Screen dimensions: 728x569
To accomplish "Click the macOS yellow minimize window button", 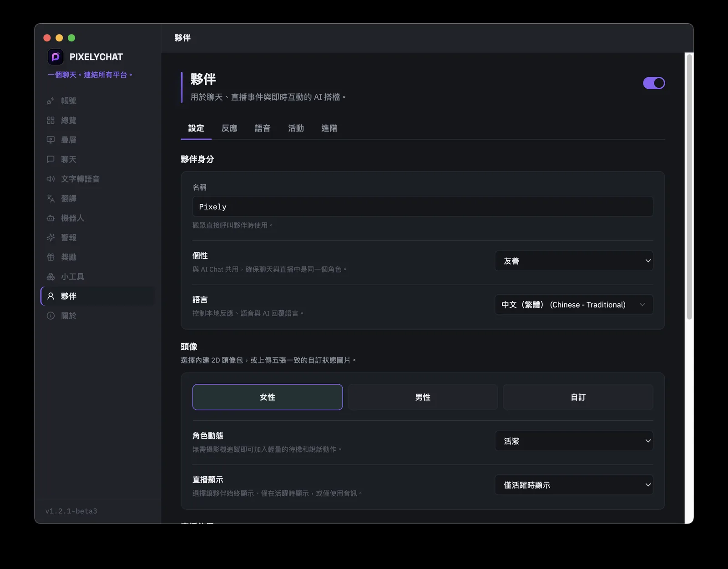I will tap(59, 38).
